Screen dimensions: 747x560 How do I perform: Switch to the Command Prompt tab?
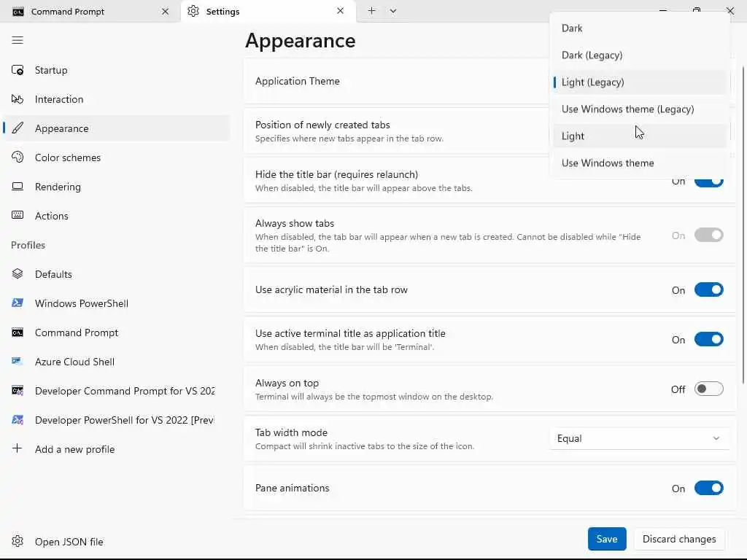pyautogui.click(x=90, y=11)
